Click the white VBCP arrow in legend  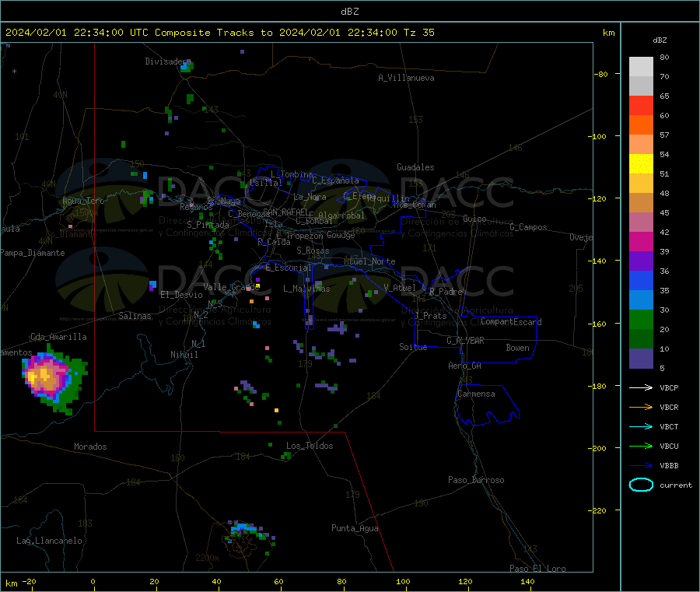pyautogui.click(x=641, y=387)
